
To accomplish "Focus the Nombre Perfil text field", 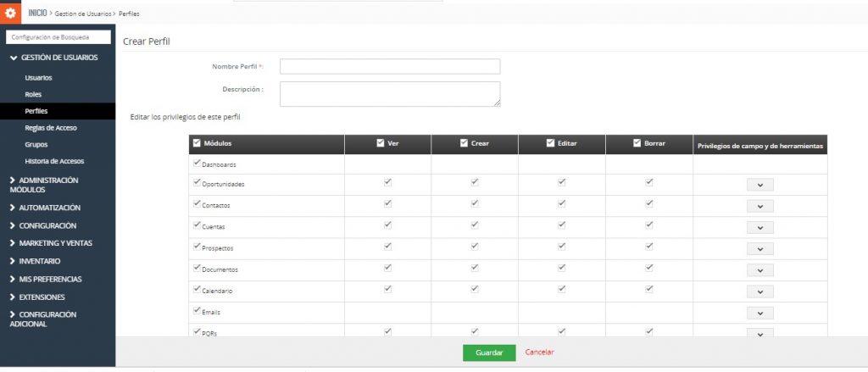I will pyautogui.click(x=390, y=66).
